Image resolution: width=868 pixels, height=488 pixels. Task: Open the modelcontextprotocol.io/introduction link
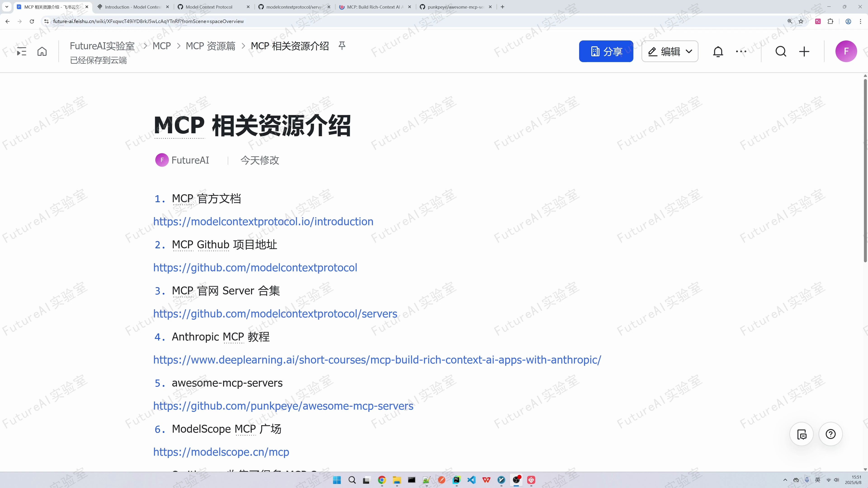click(263, 221)
